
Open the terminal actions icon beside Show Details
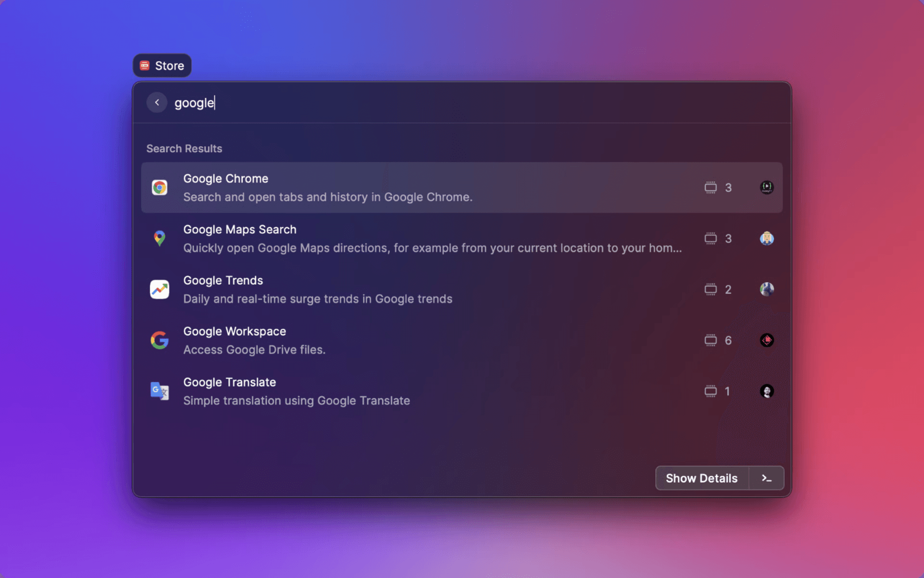pos(766,478)
